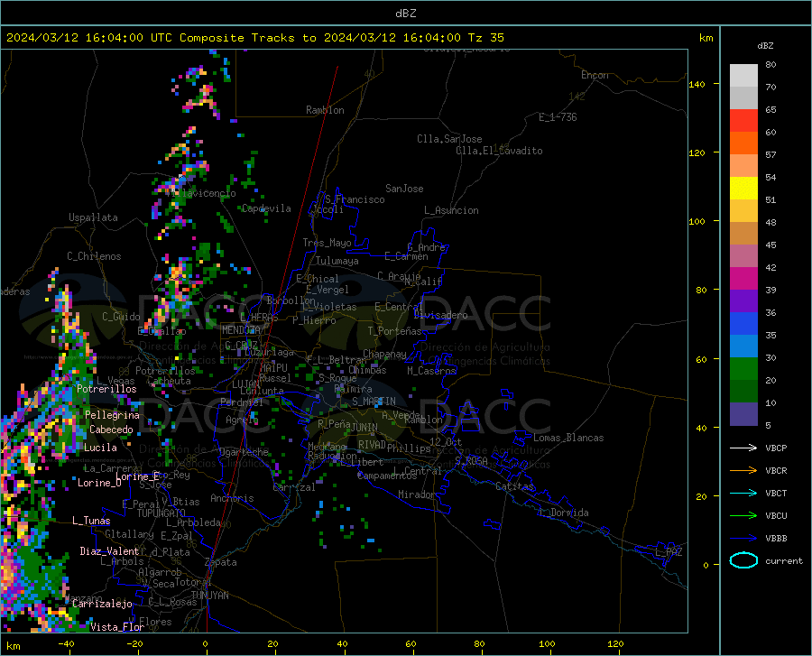Click the green VBCU arrow legend icon

[743, 516]
